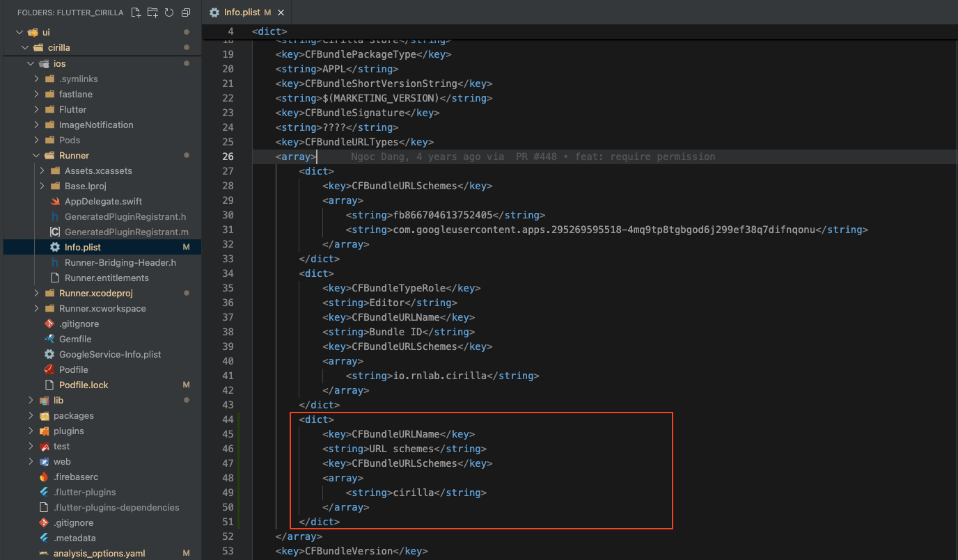This screenshot has width=958, height=560.
Task: Click the yaml icon of analysis_options.yaml
Action: click(x=44, y=553)
